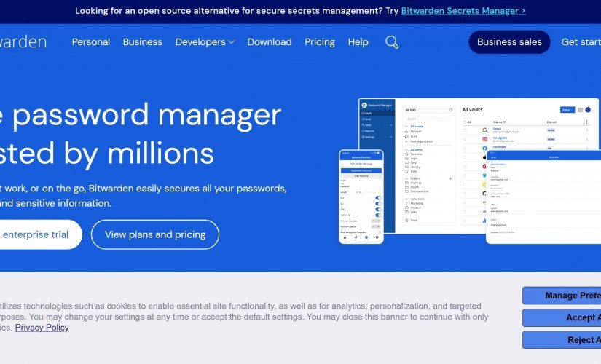The height and width of the screenshot is (364, 601).
Task: Click the 'and sensitive information.' subheading text
Action: (55, 203)
